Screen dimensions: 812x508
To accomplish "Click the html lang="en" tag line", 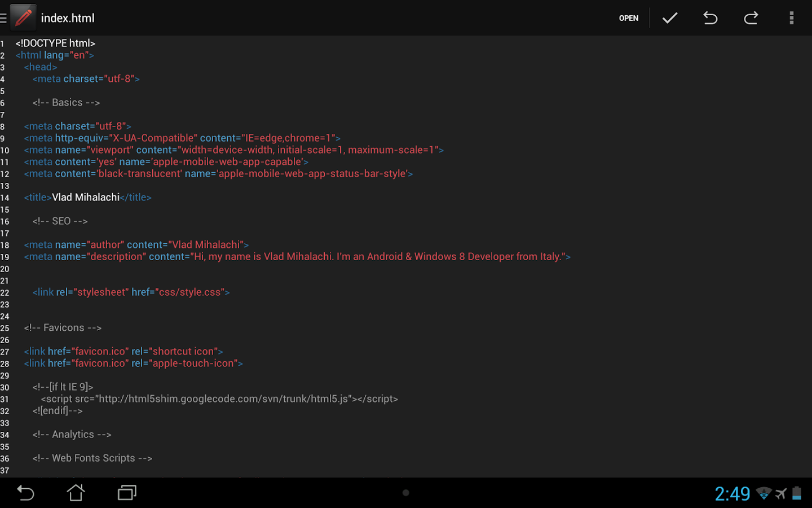I will (x=55, y=55).
